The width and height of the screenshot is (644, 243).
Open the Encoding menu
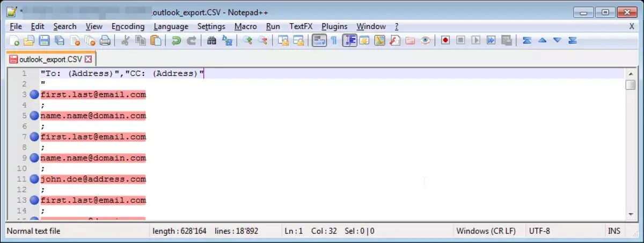(128, 26)
